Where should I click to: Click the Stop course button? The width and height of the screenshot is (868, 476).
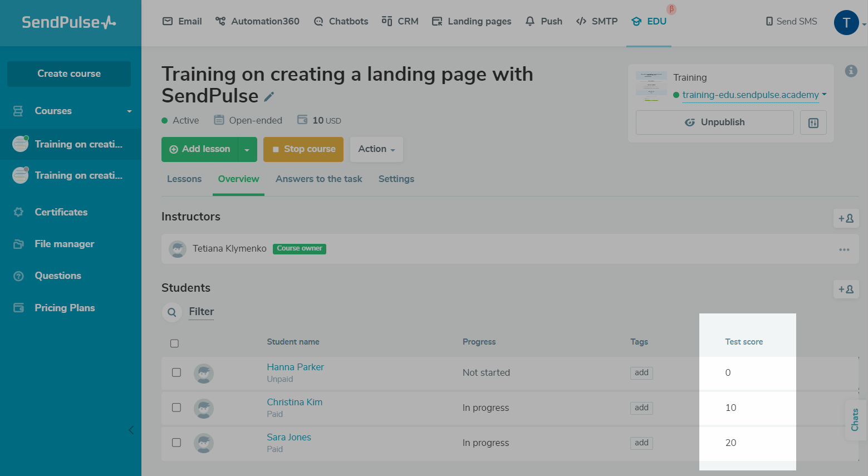(303, 149)
